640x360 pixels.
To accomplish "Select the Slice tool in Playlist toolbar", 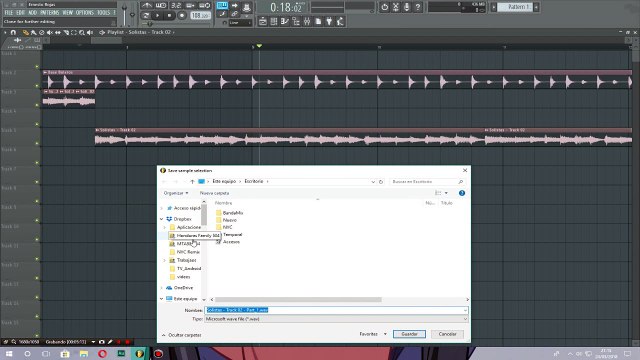I will pyautogui.click(x=66, y=32).
